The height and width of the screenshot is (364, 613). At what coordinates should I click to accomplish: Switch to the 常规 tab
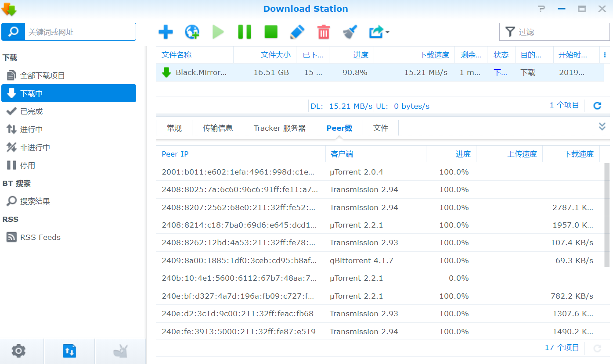(x=174, y=128)
